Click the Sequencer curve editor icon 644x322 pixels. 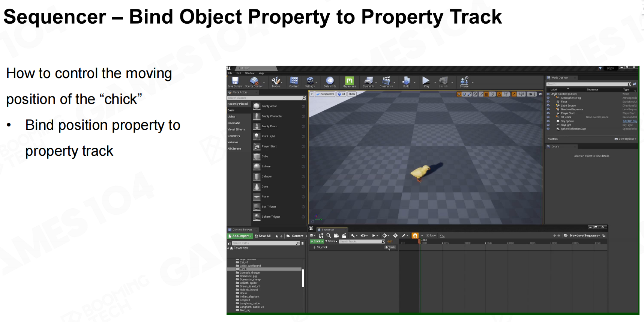coord(442,236)
